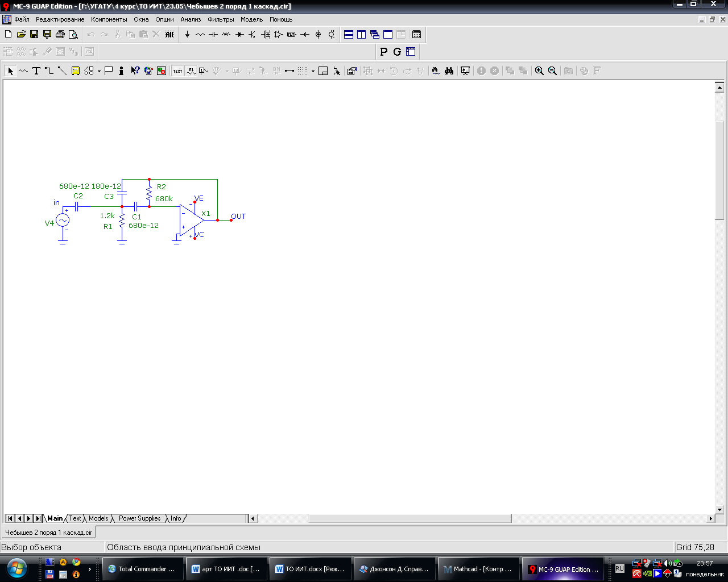
Task: Open the properties dialog icon
Action: [x=352, y=70]
